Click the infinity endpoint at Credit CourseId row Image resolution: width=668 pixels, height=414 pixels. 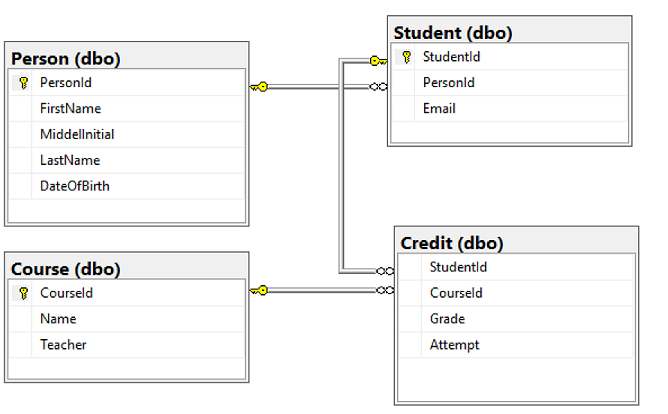point(384,291)
